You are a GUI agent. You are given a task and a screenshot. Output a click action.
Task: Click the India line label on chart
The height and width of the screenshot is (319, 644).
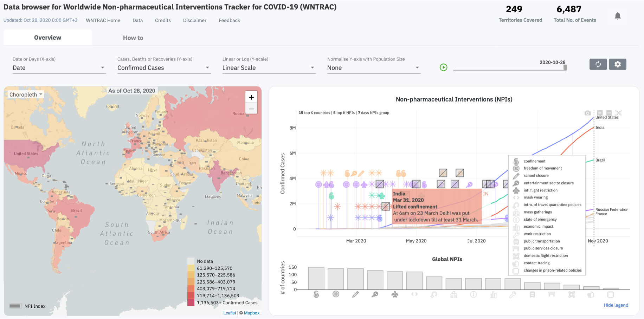click(x=600, y=128)
